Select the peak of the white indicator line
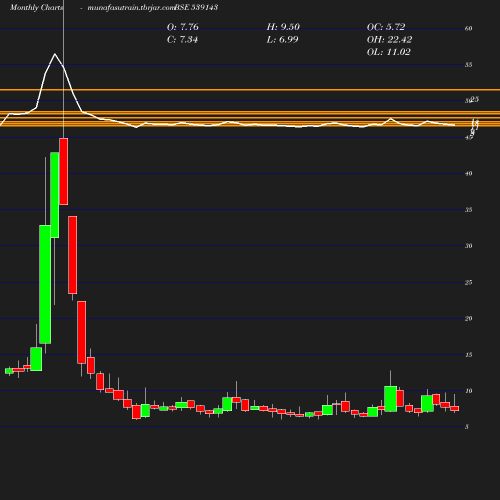The height and width of the screenshot is (500, 500). tap(55, 54)
